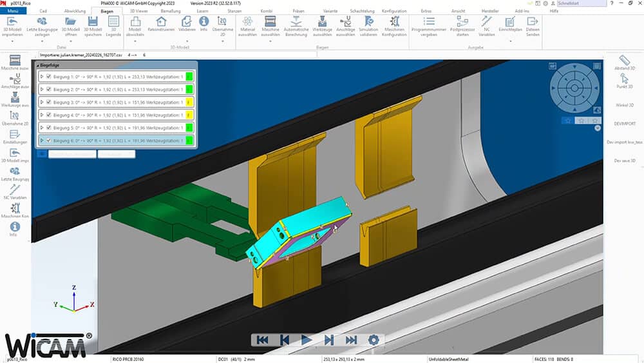Expand the Biegung 6 row arrow
The height and width of the screenshot is (363, 644).
tap(42, 140)
